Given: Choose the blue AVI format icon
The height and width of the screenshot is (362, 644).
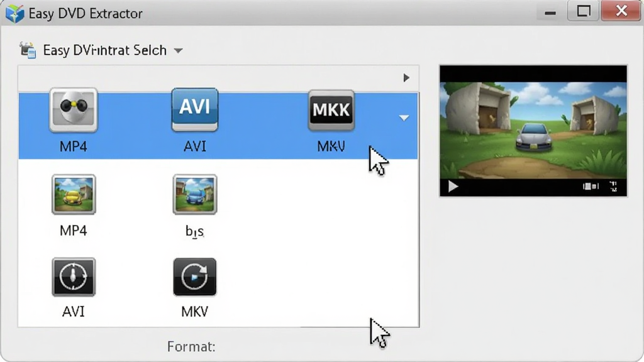Looking at the screenshot, I should coord(195,109).
